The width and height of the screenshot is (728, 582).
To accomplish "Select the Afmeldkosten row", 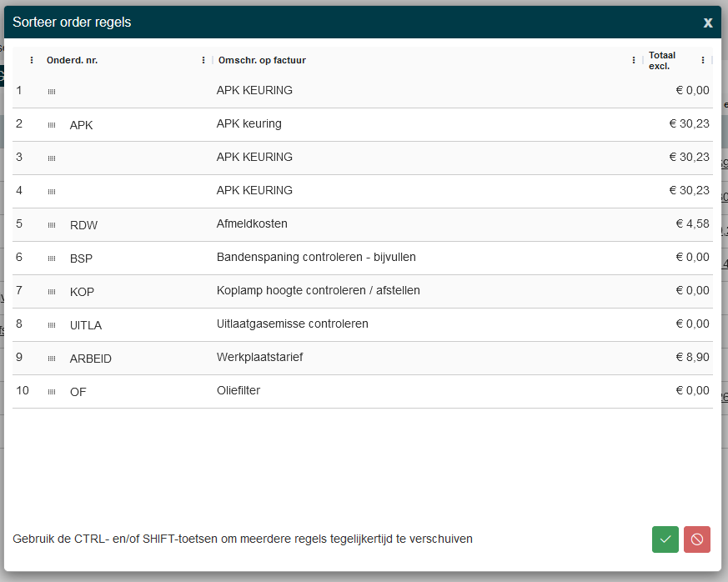I will click(x=252, y=224).
